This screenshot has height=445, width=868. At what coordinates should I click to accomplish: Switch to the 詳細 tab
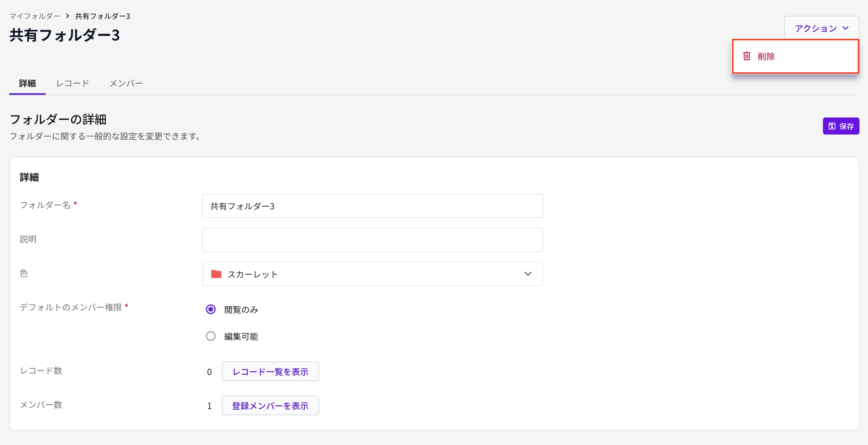tap(27, 83)
